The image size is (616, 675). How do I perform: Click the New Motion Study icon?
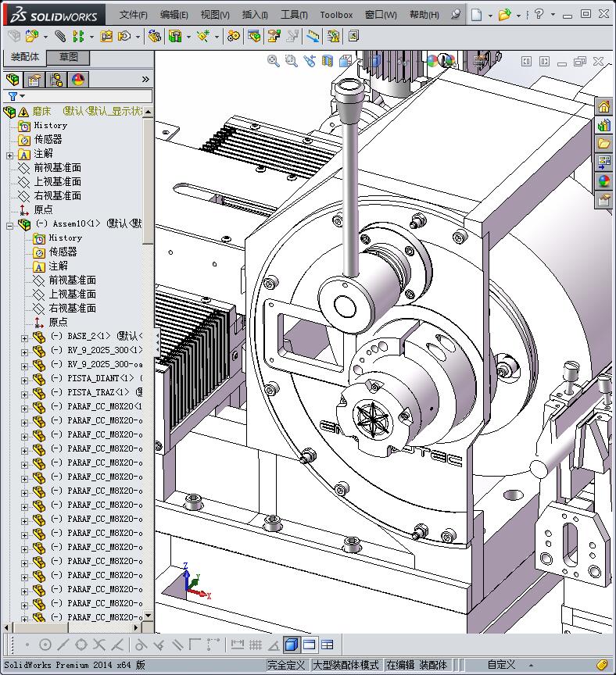coord(234,36)
